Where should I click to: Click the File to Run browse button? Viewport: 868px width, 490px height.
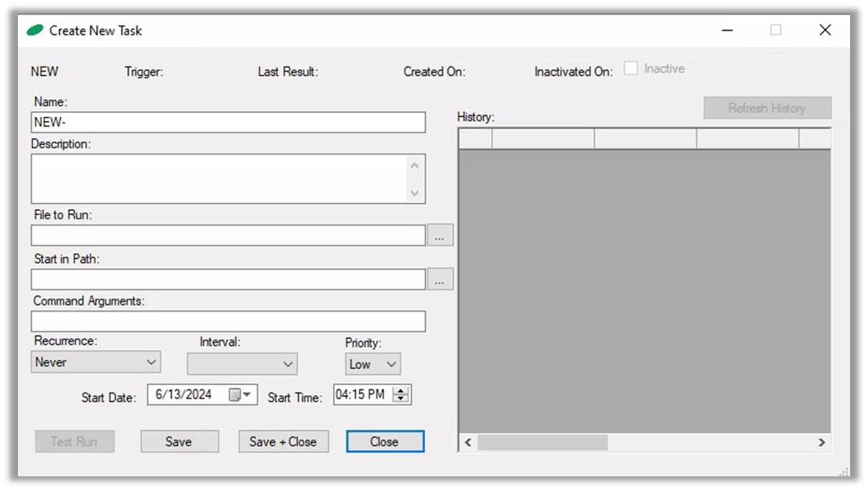click(x=440, y=236)
